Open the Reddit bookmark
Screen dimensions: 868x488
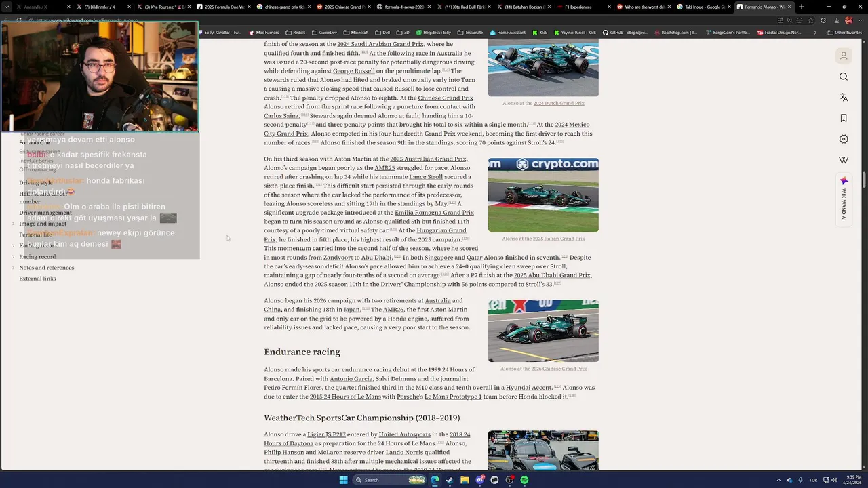295,32
